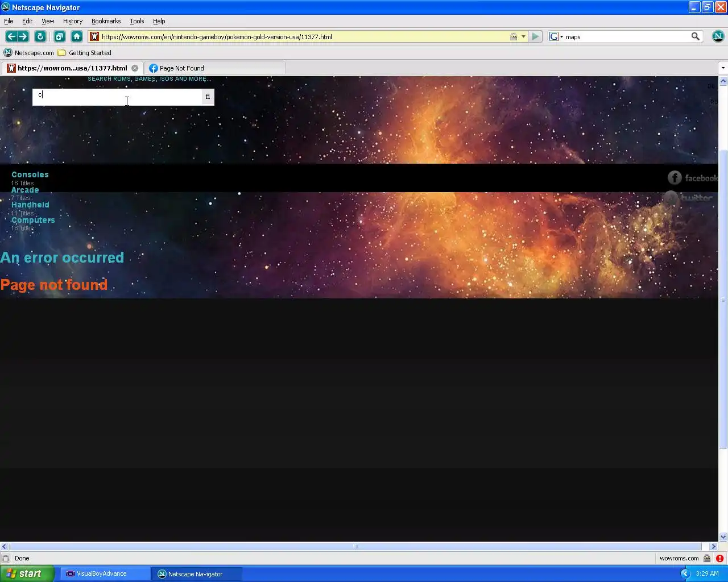Open the View menu
The height and width of the screenshot is (582, 728).
(48, 21)
